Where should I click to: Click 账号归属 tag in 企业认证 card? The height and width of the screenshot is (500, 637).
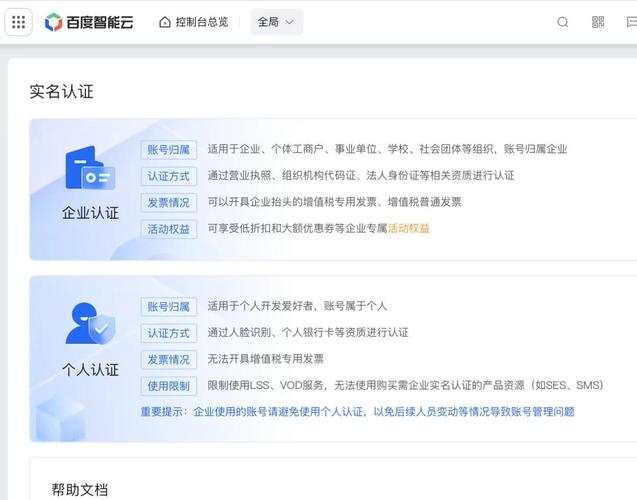point(169,150)
